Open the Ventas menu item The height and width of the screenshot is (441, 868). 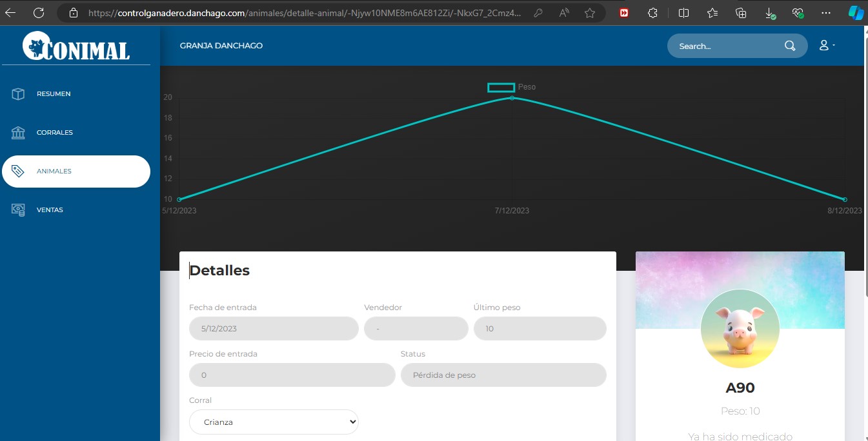(x=50, y=210)
